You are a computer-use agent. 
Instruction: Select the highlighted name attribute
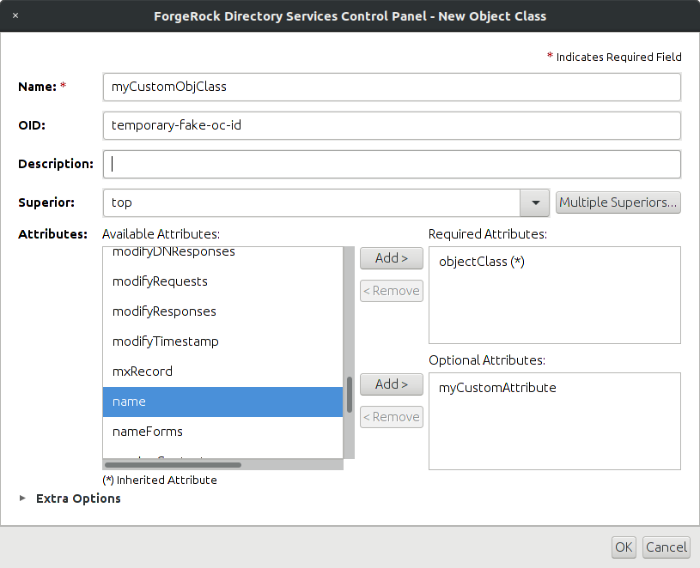pos(223,402)
